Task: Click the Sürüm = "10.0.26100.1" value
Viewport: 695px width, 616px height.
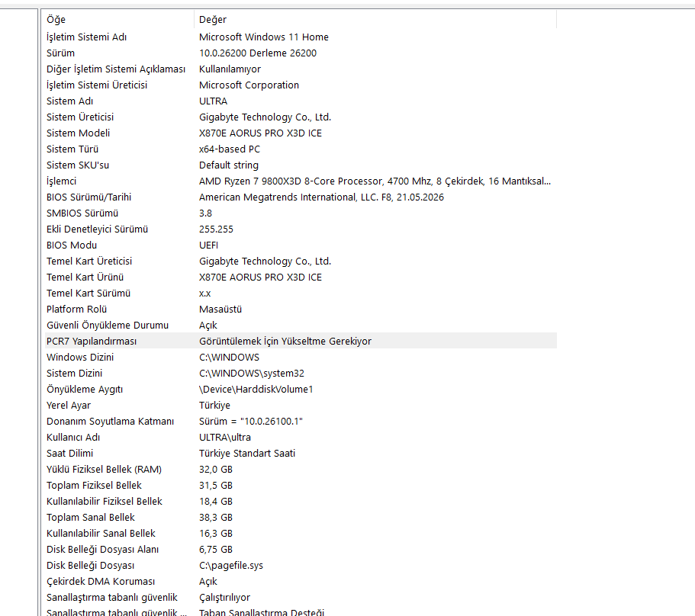Action: pos(250,421)
